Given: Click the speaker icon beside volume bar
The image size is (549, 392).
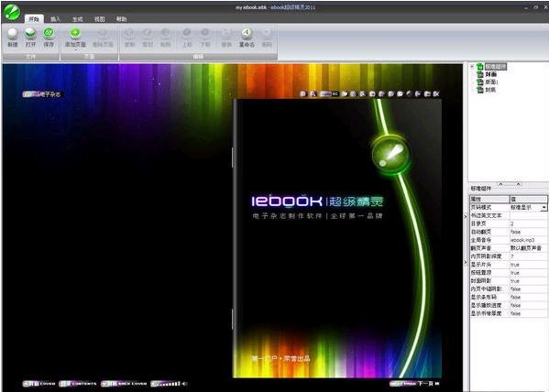Looking at the screenshot, I should click(x=184, y=384).
